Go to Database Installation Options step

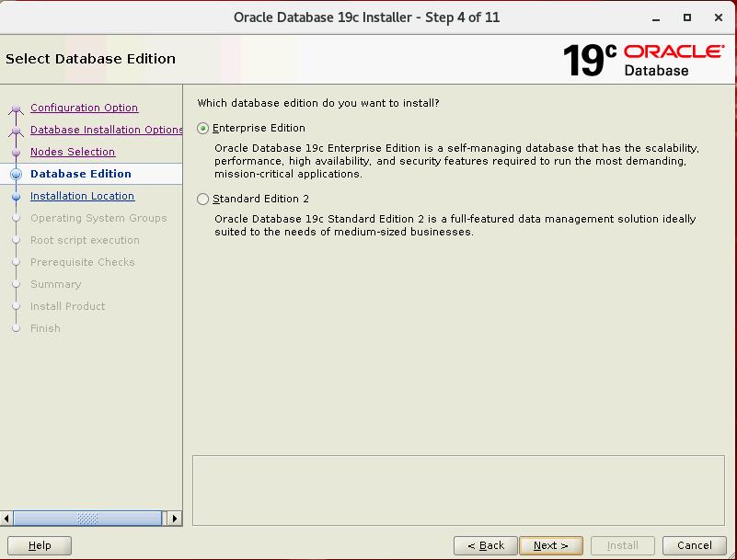click(x=106, y=130)
